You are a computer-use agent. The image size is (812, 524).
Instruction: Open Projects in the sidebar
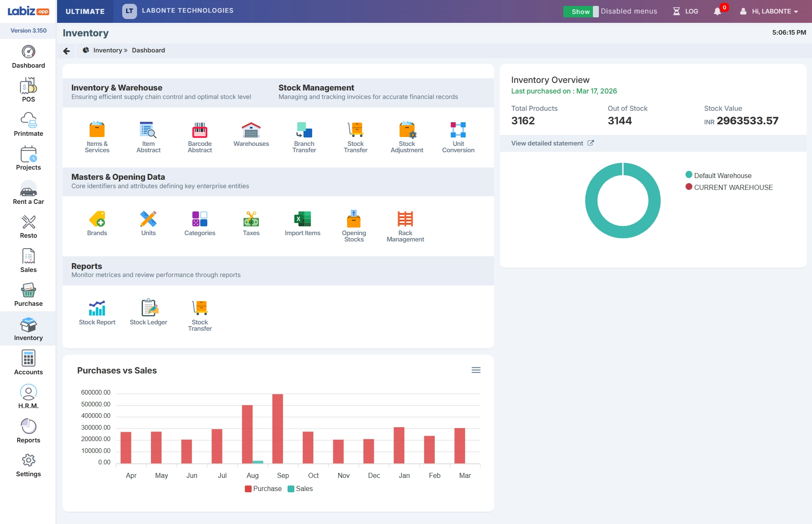[28, 159]
